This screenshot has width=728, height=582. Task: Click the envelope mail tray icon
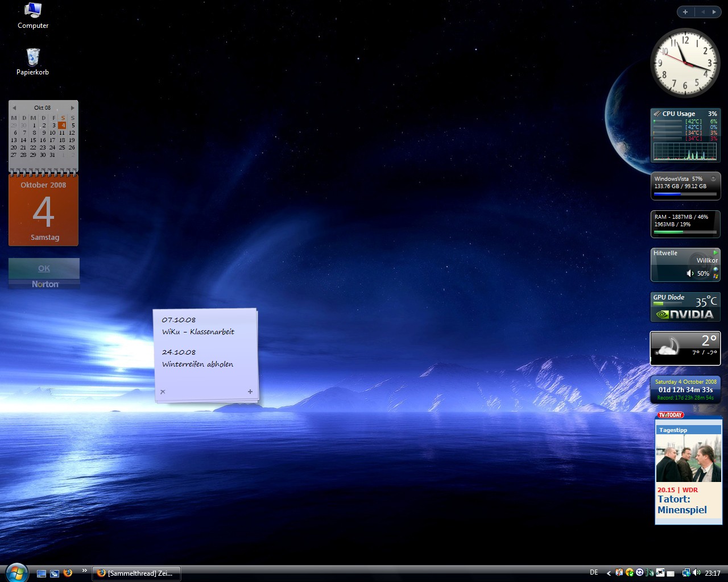(x=671, y=573)
